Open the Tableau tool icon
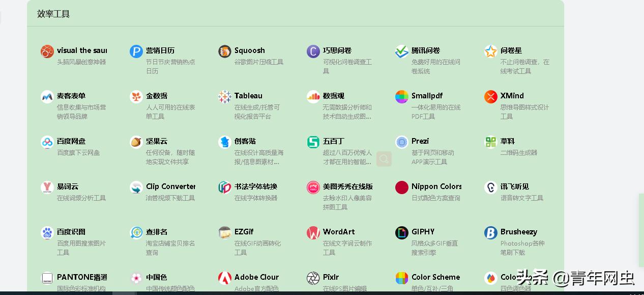 pos(224,96)
